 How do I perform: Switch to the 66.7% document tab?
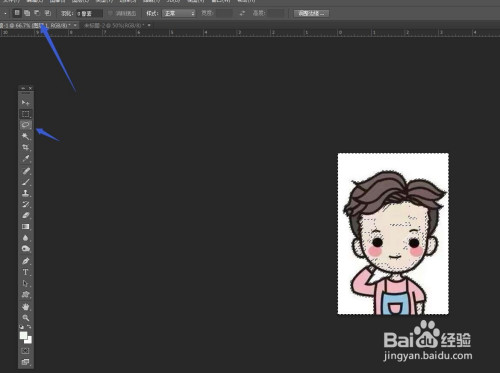point(35,25)
